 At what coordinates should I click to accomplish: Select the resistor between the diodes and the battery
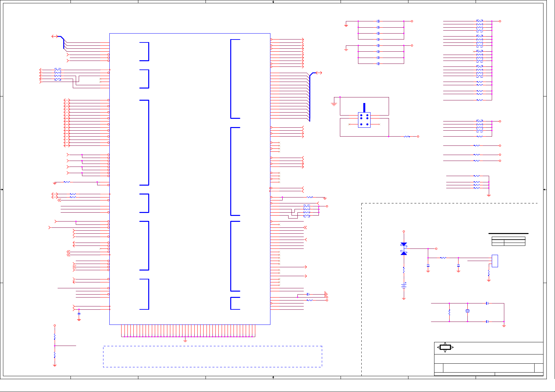tap(404, 270)
